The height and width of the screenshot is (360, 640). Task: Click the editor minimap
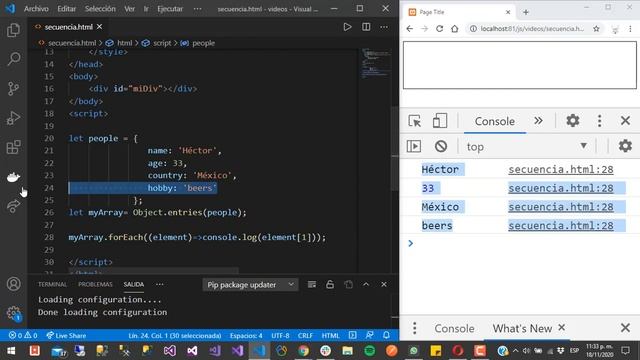pos(376,63)
